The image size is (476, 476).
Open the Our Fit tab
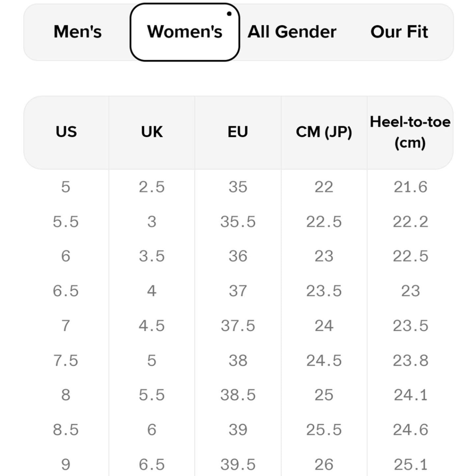(x=399, y=32)
